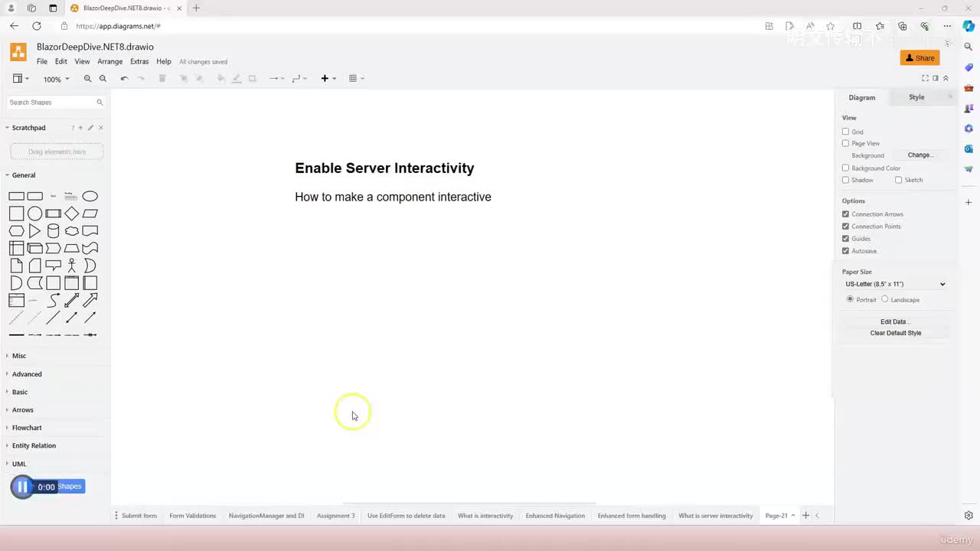The width and height of the screenshot is (980, 551).
Task: Open the waypoints style dropdown
Action: 299,79
